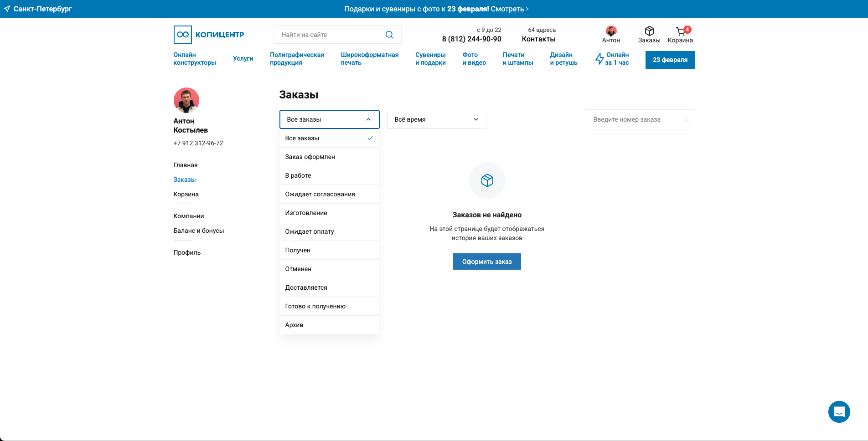The image size is (868, 441).
Task: Open the Корзина cart icon
Action: tap(680, 31)
